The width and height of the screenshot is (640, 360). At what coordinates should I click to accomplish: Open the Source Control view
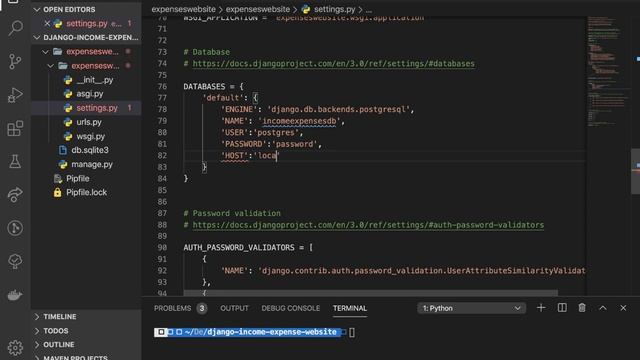[x=15, y=61]
